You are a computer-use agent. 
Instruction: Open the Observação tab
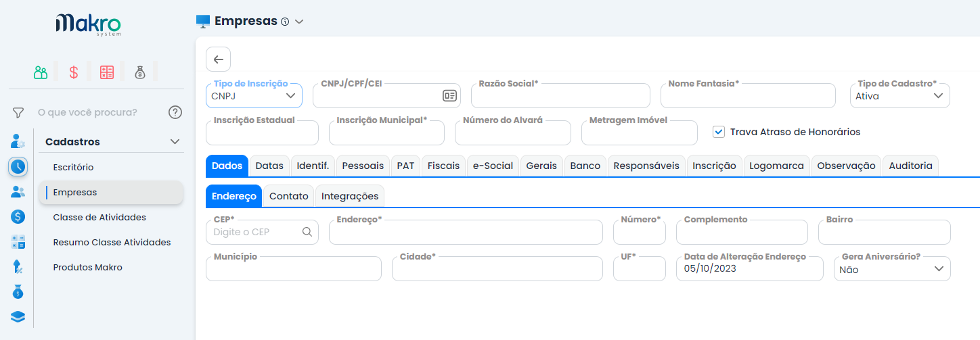(x=846, y=166)
